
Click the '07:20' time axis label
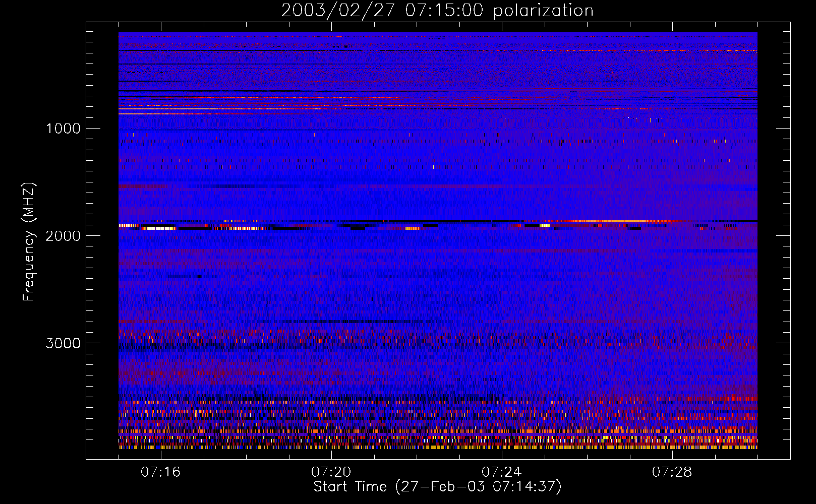[331, 472]
